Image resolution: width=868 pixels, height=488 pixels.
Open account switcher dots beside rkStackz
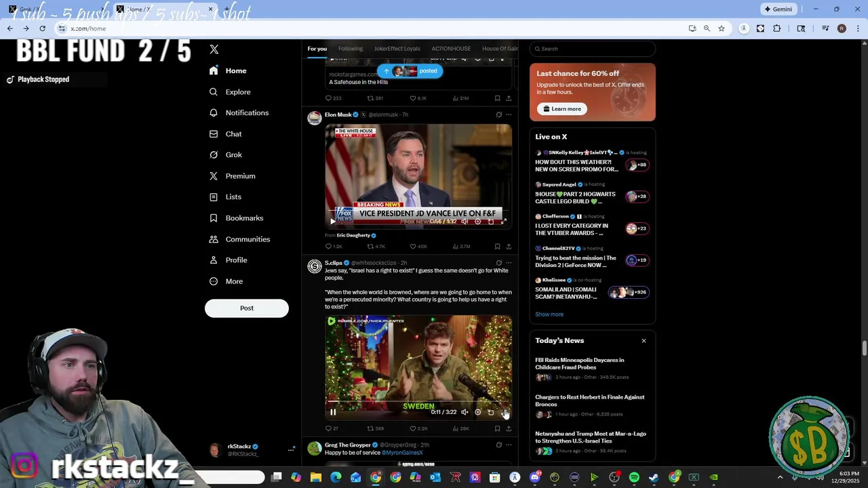(291, 450)
